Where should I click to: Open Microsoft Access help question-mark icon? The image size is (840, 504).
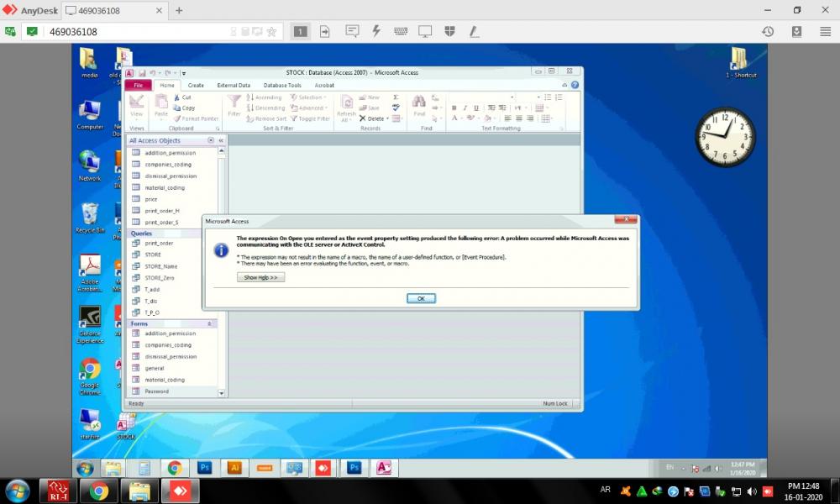pos(575,85)
